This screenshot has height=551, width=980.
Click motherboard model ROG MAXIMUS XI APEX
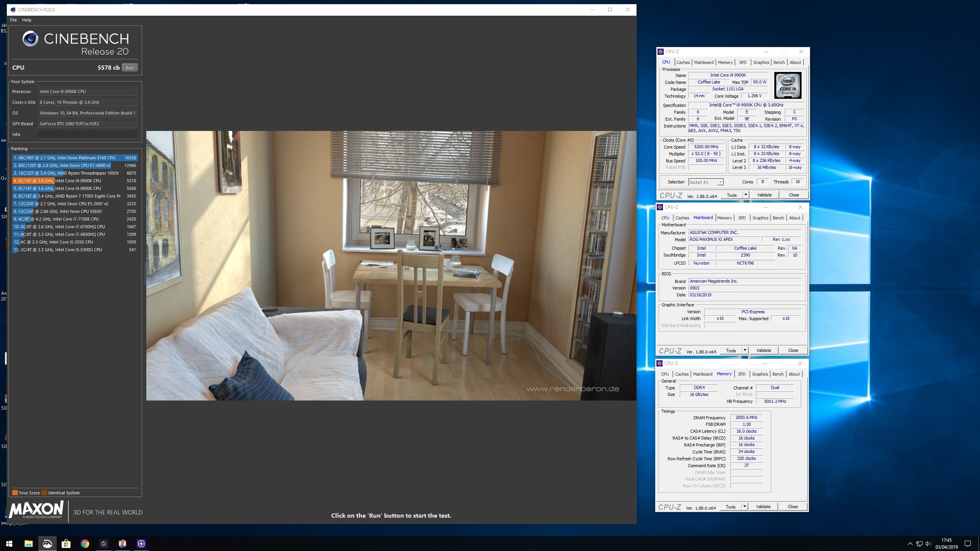point(724,240)
